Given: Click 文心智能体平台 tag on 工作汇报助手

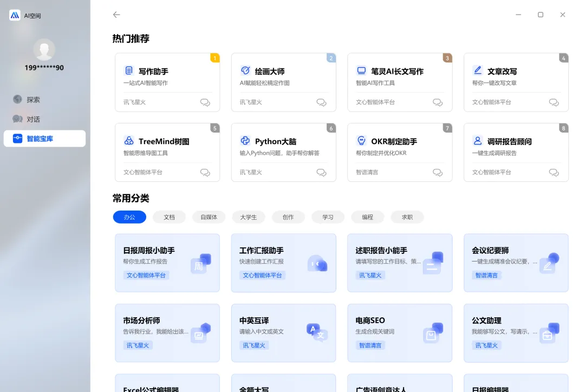Looking at the screenshot, I should tap(262, 275).
